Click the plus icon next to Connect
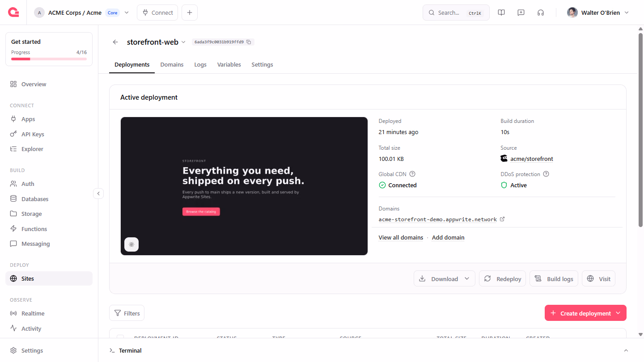 [x=190, y=13]
